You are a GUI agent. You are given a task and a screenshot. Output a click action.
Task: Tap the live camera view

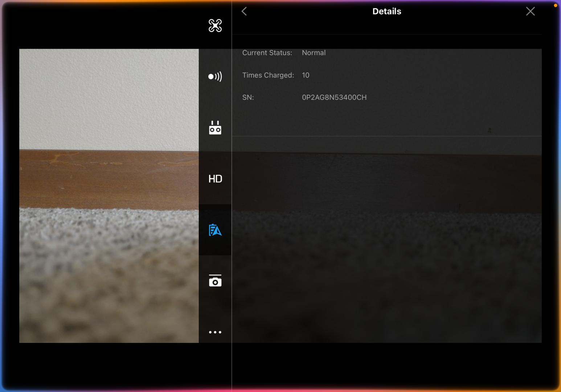pos(109,196)
